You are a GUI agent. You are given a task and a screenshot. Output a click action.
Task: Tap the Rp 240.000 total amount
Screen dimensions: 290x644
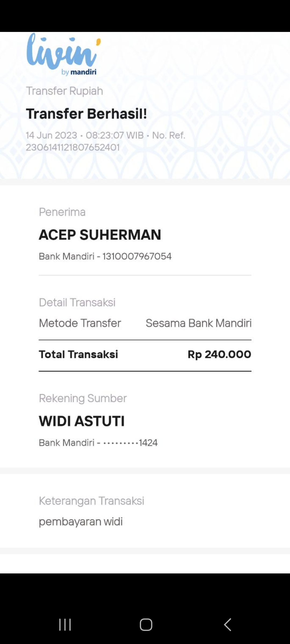point(219,354)
